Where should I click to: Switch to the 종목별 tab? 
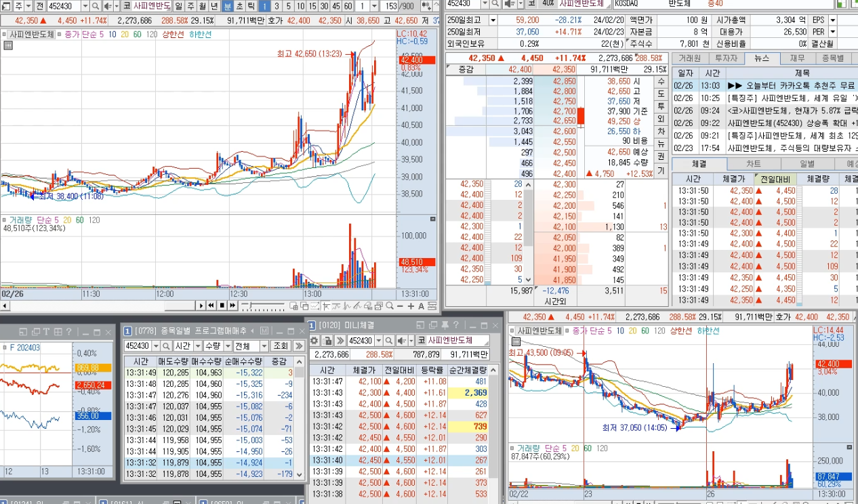point(834,58)
